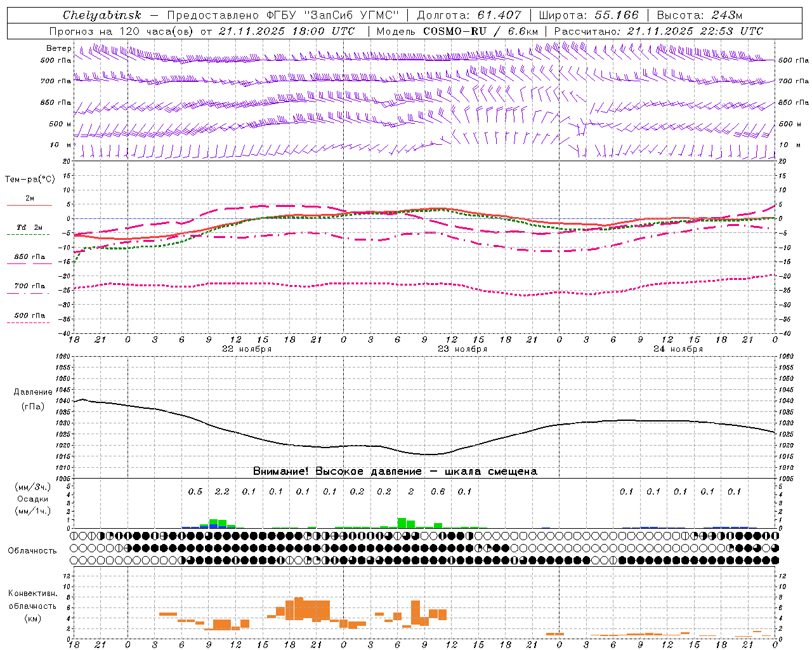Click the 850 гПа temperature legend entry
This screenshot has height=650, width=812.
tap(29, 257)
